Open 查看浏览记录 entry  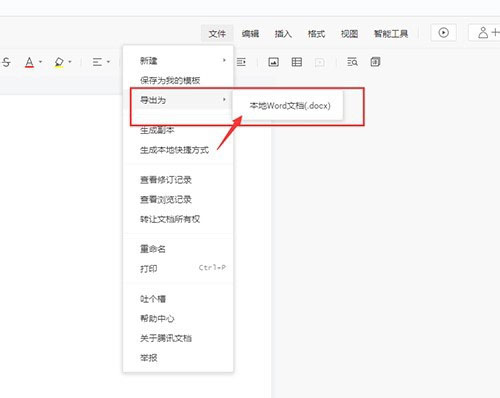[x=178, y=200]
